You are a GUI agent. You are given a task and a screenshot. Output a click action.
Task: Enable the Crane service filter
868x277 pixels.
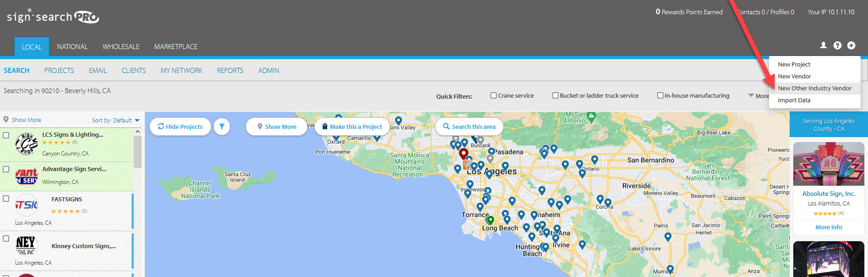tap(494, 95)
